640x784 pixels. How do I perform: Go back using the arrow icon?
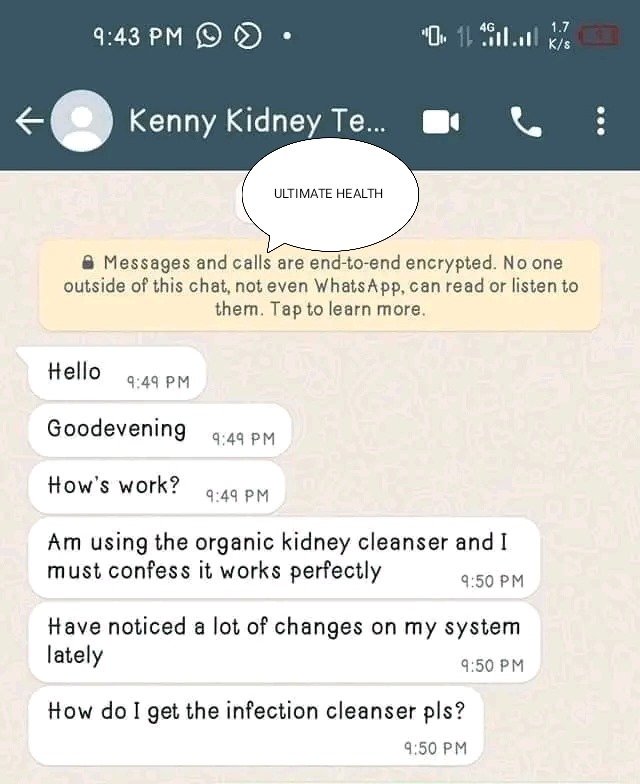[30, 121]
